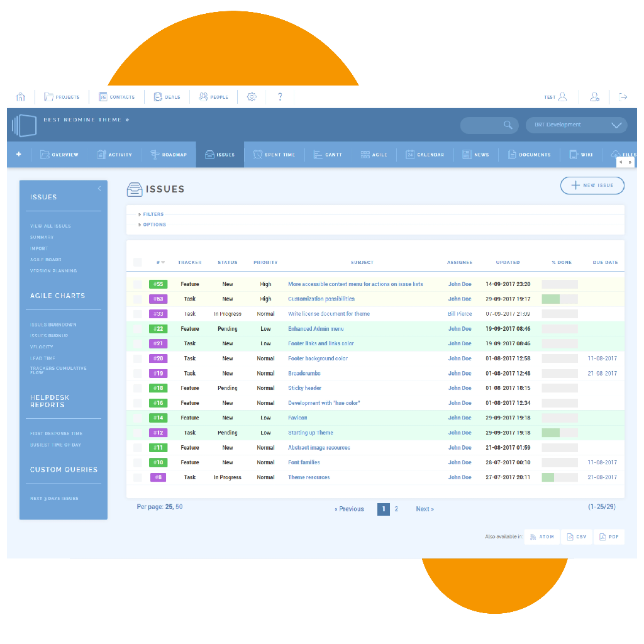Export issues via CSV icon button
Image resolution: width=644 pixels, height=644 pixels.
tap(577, 536)
